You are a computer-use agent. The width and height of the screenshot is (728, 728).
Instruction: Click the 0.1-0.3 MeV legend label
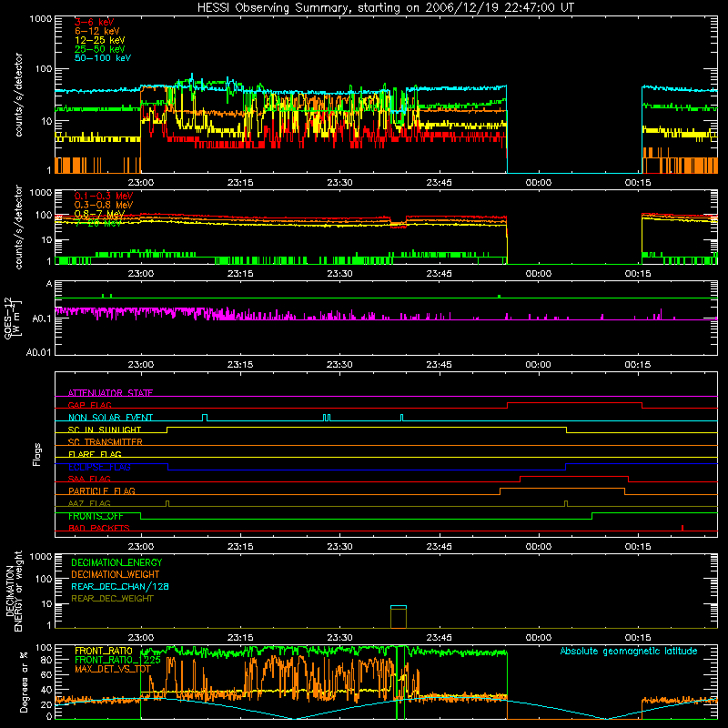click(104, 196)
